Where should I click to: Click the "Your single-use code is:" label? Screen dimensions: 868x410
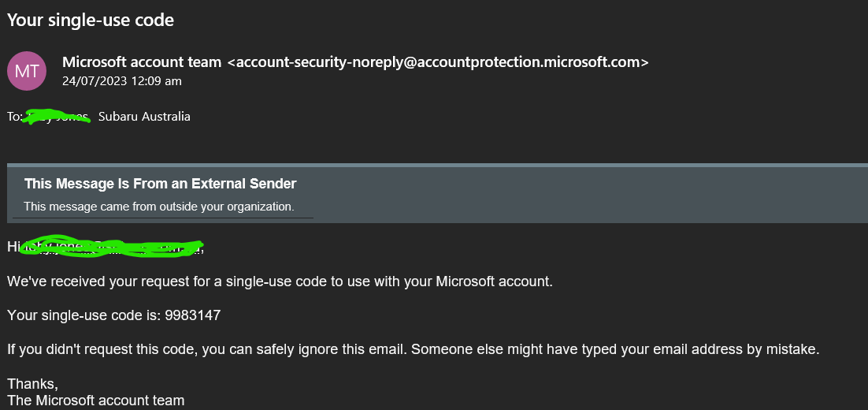point(83,315)
